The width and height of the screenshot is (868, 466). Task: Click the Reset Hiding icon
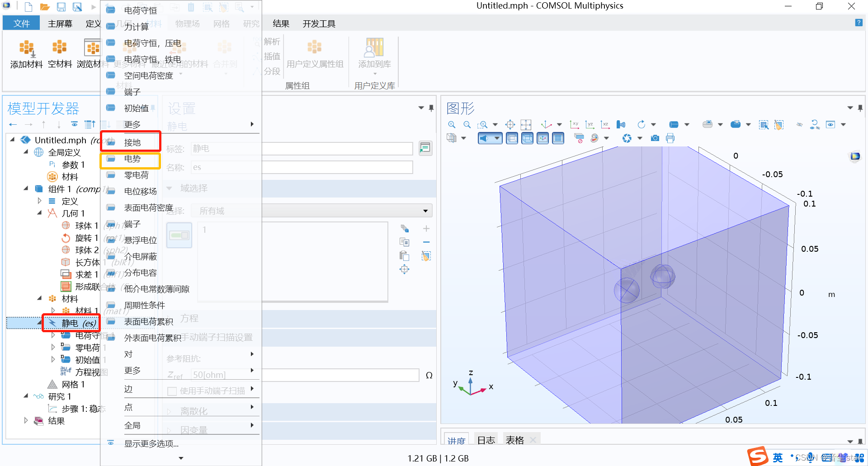[815, 125]
